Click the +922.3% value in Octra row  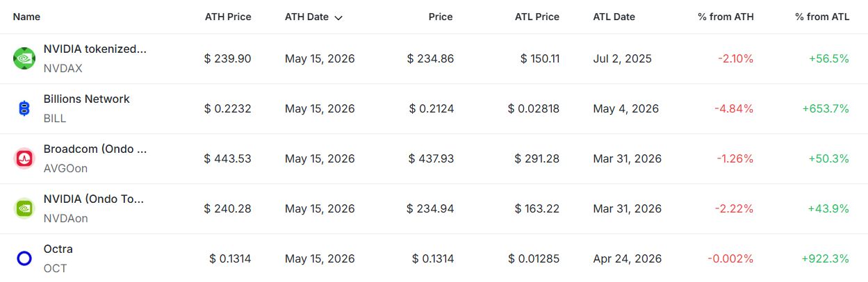point(826,258)
